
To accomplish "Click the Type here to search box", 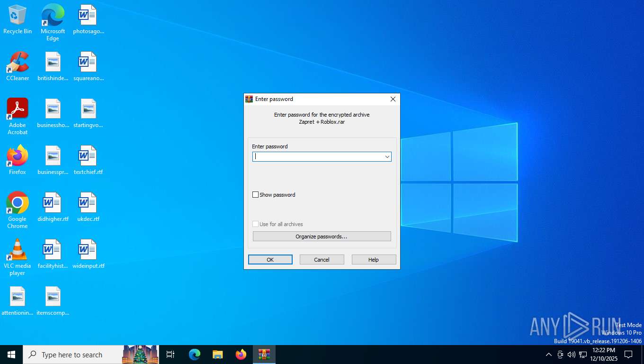I will 73,355.
